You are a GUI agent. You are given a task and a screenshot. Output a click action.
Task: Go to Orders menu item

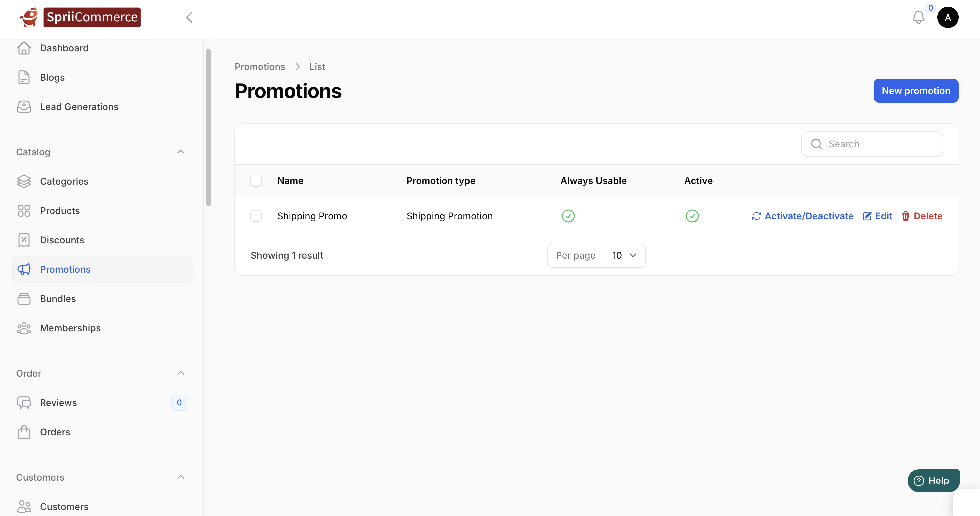click(x=55, y=432)
